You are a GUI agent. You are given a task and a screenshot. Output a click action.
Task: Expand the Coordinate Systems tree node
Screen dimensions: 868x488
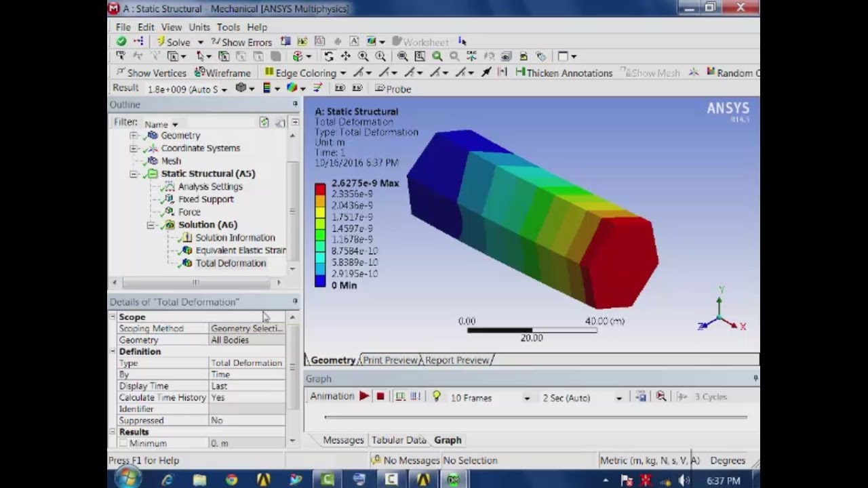coord(134,148)
